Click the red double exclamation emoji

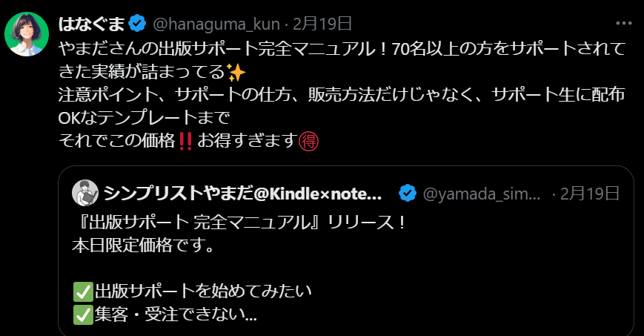click(186, 141)
